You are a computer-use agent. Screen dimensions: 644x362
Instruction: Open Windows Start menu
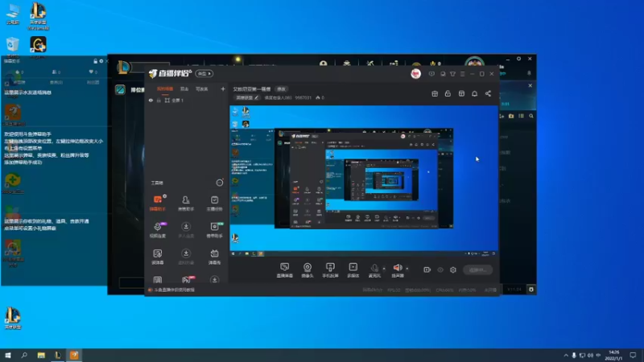coord(8,355)
